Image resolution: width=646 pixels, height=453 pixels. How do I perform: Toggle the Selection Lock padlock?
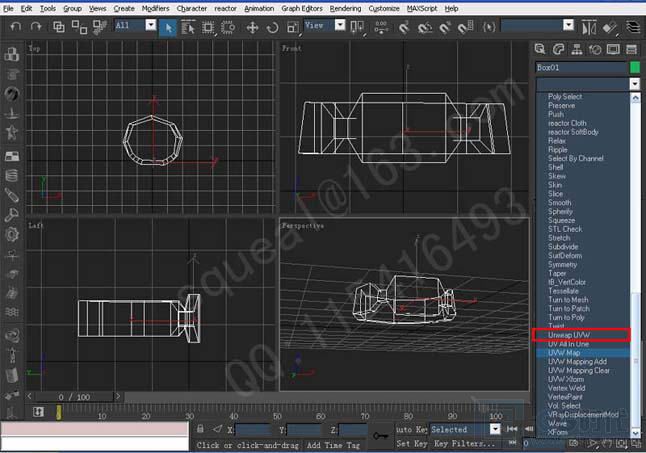pos(200,429)
